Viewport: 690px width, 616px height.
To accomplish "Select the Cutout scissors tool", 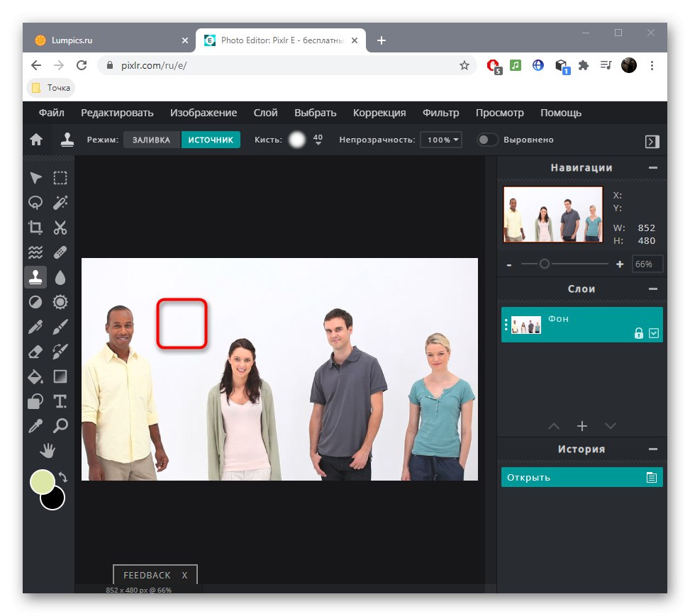I will (60, 228).
